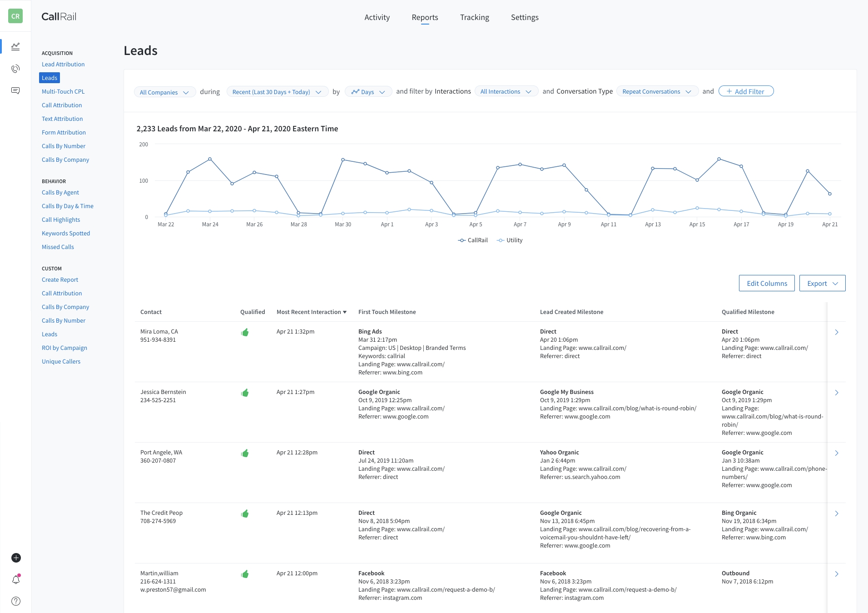Open the phone calls icon in sidebar
Screen dimensions: 868x613
click(15, 69)
